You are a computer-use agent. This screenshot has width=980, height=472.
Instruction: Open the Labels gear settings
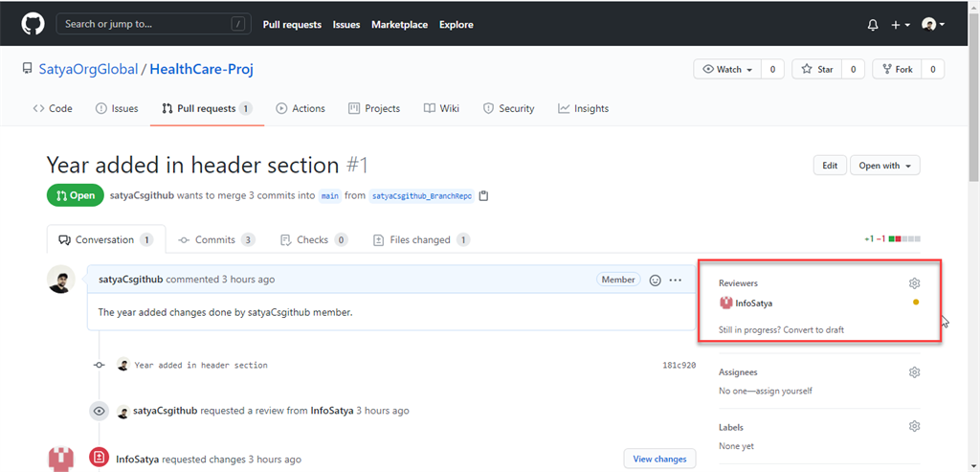[x=914, y=427]
